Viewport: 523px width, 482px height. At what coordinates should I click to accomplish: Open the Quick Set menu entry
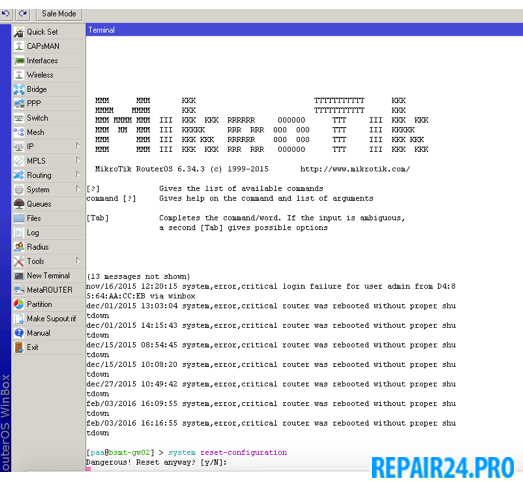pos(49,32)
